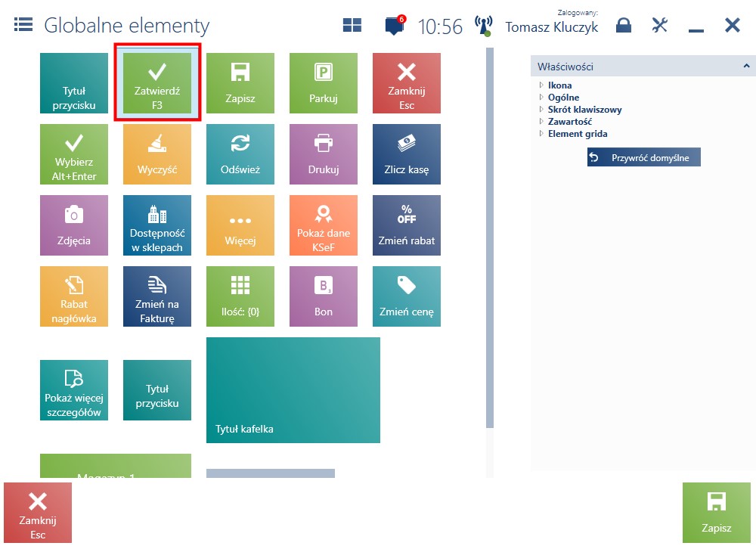Click the Przywróć domyślne button
This screenshot has height=549, width=756.
pos(643,157)
